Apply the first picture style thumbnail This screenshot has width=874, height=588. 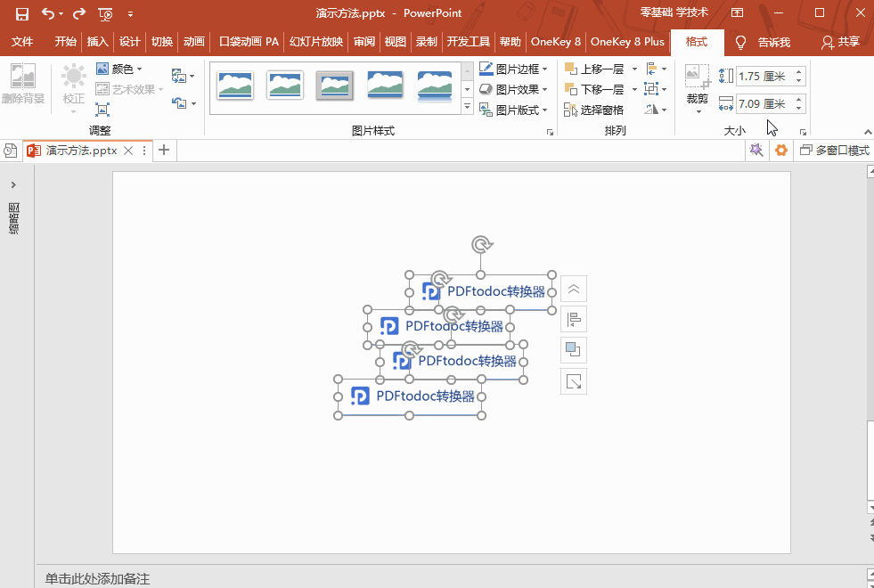(x=235, y=86)
